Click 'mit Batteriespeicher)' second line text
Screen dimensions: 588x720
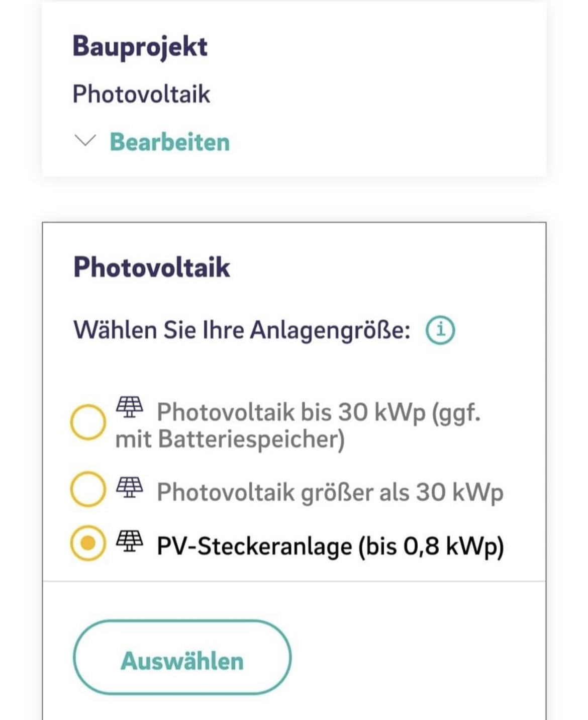point(230,439)
